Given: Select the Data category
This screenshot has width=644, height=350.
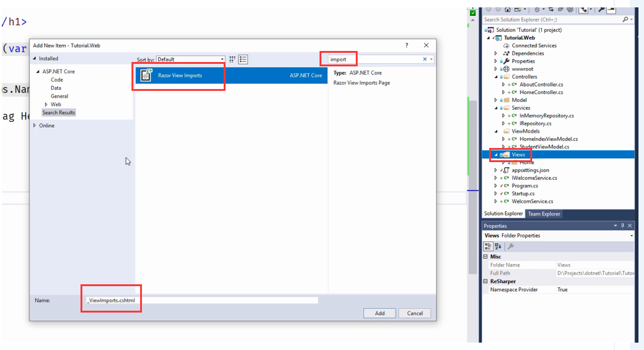Looking at the screenshot, I should tap(56, 88).
